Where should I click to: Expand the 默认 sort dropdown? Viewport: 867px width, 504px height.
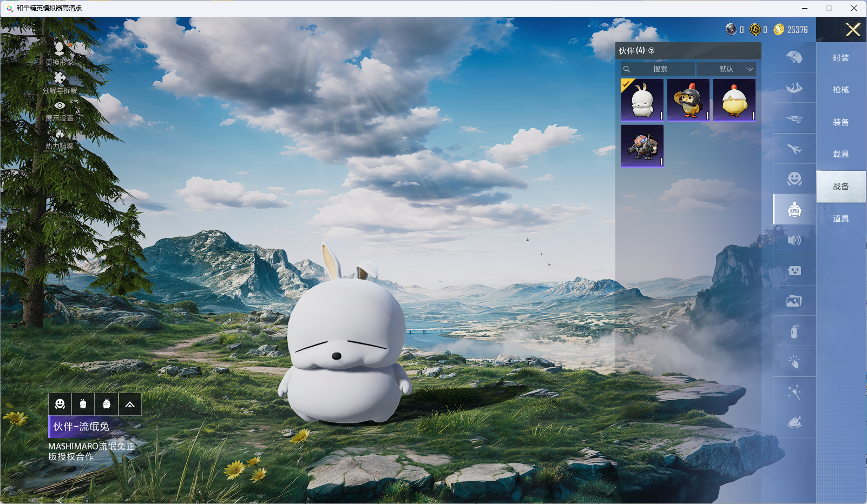726,69
